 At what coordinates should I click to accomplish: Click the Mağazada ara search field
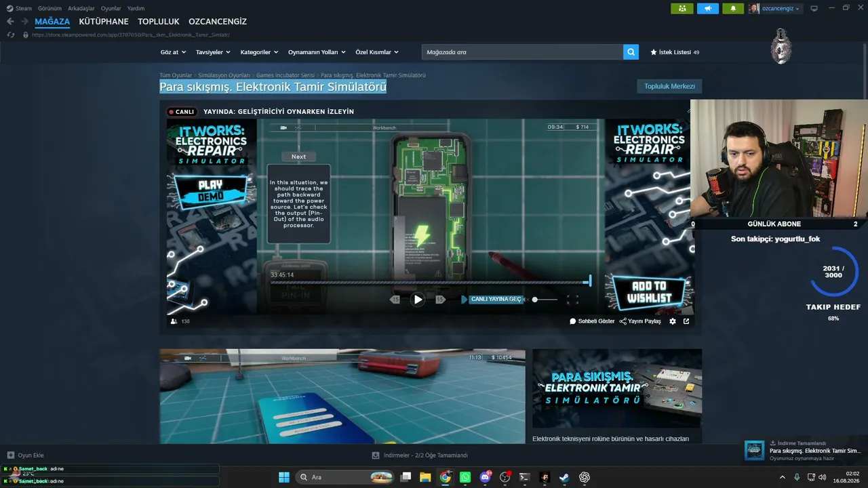click(x=522, y=52)
